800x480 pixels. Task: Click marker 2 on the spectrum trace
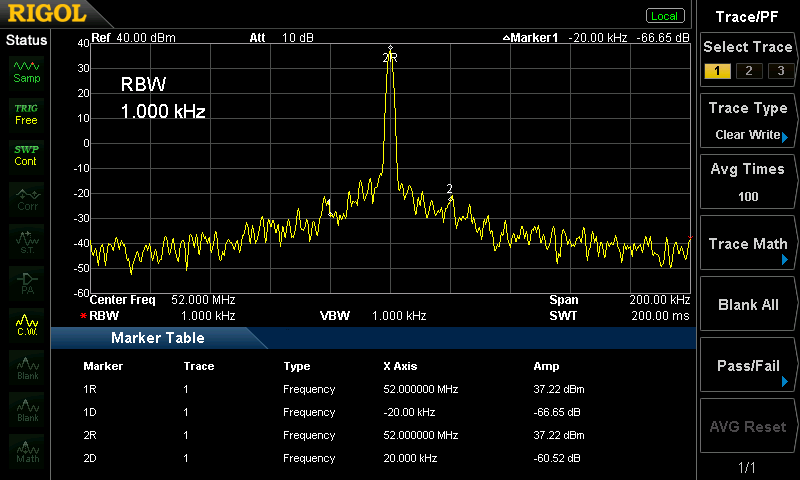point(450,195)
